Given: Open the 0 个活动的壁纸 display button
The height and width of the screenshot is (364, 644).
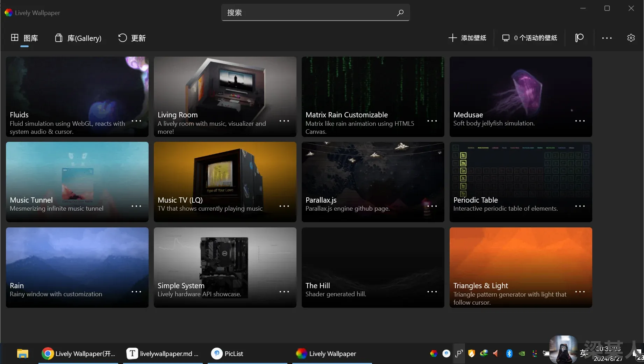Looking at the screenshot, I should [x=529, y=38].
